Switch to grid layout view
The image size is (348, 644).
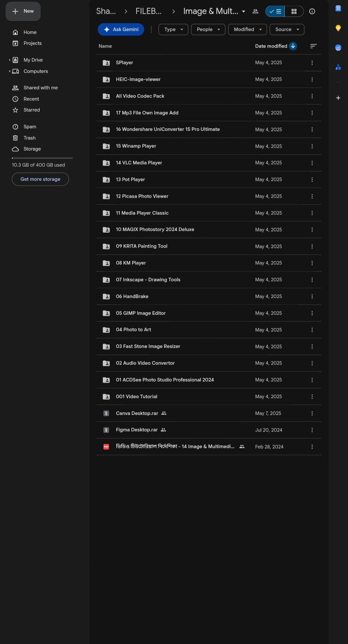(x=294, y=11)
